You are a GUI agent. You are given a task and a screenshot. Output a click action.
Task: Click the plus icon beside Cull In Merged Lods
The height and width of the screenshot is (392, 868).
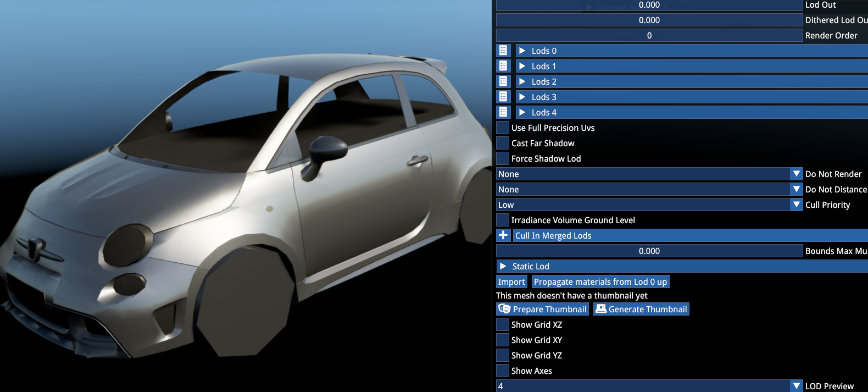[503, 235]
